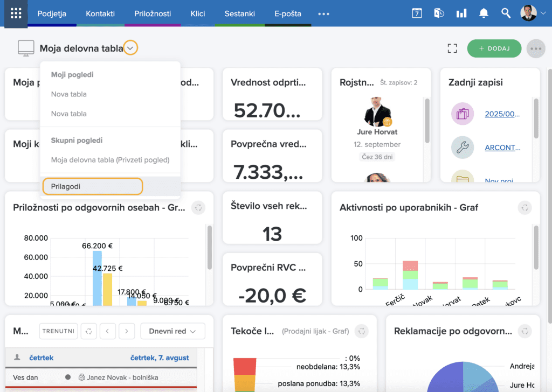Image resolution: width=552 pixels, height=392 pixels.
Task: Click the Zadnji zapisi widget scrollbar
Action: coord(535,118)
